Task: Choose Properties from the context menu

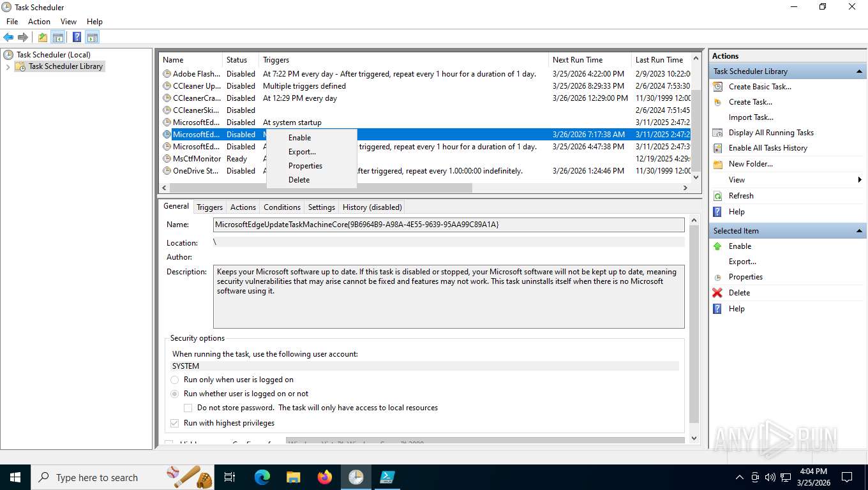Action: 311,166
